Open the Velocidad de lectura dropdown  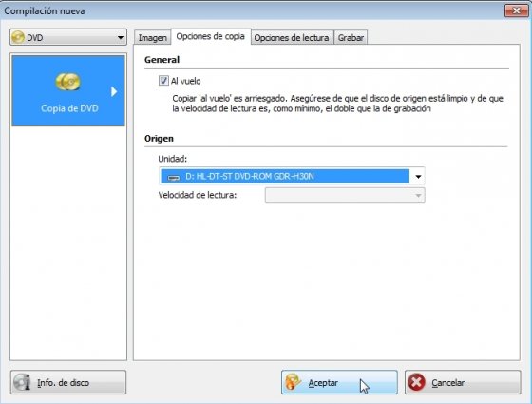pos(345,196)
